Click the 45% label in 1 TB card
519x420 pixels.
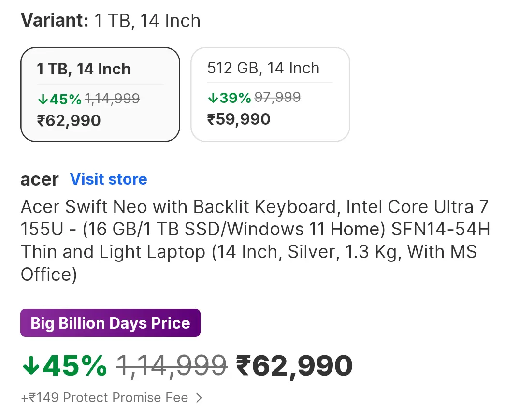pyautogui.click(x=65, y=100)
